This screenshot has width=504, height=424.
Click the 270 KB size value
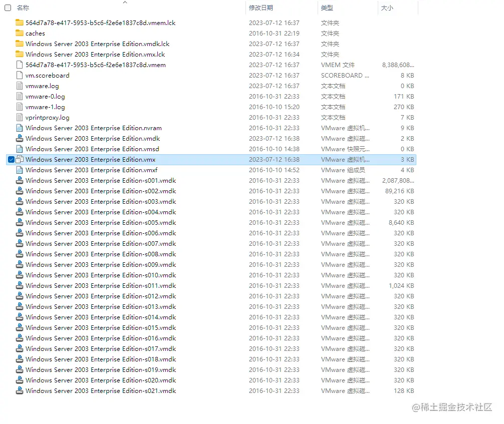point(404,107)
